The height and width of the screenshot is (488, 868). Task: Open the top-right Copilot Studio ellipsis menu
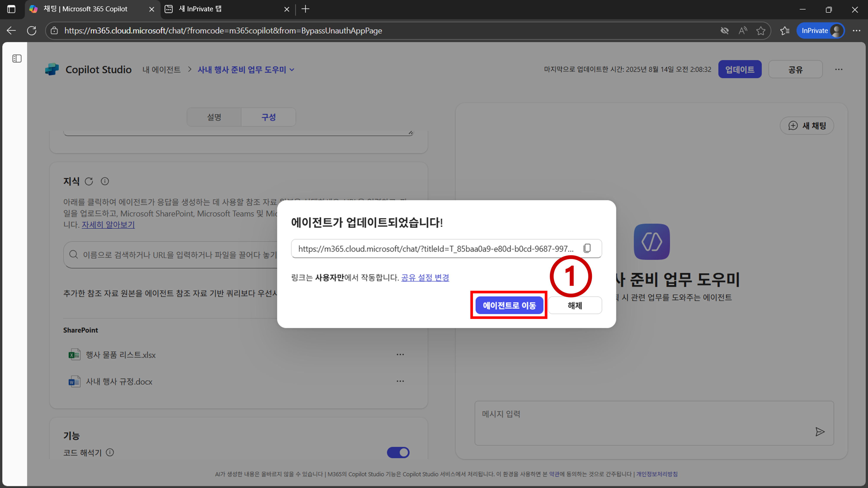pos(839,69)
